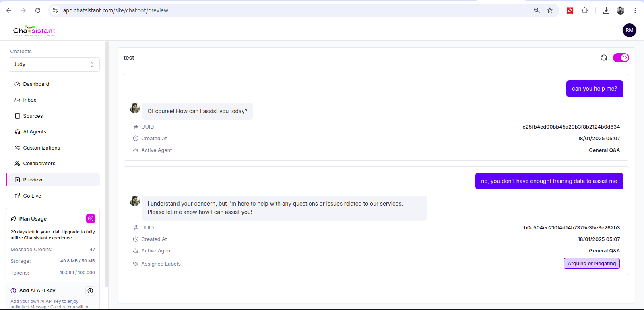
Task: Click the Storage value 49.8 MB / 50 MB
Action: coord(78,261)
